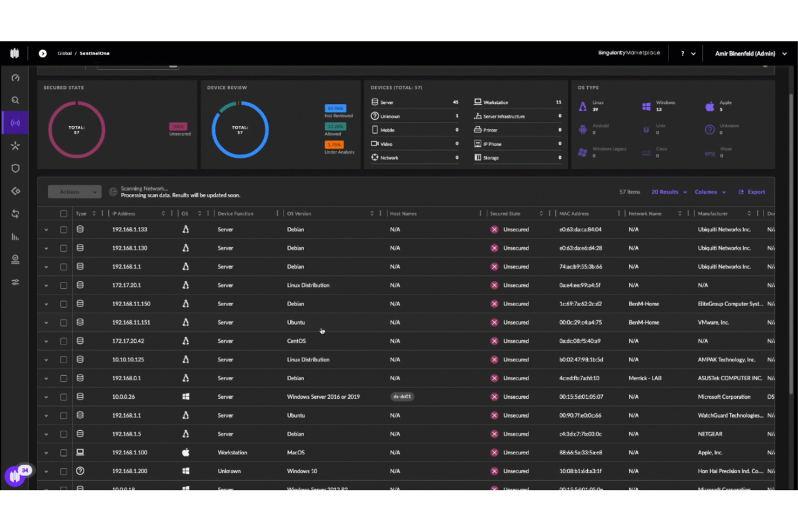The height and width of the screenshot is (532, 798).
Task: Select the Linux OS Type icon in summary
Action: [x=583, y=106]
